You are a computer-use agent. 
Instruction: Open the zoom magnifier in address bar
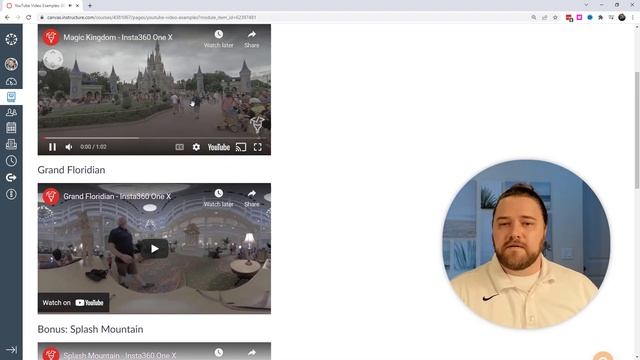click(534, 18)
